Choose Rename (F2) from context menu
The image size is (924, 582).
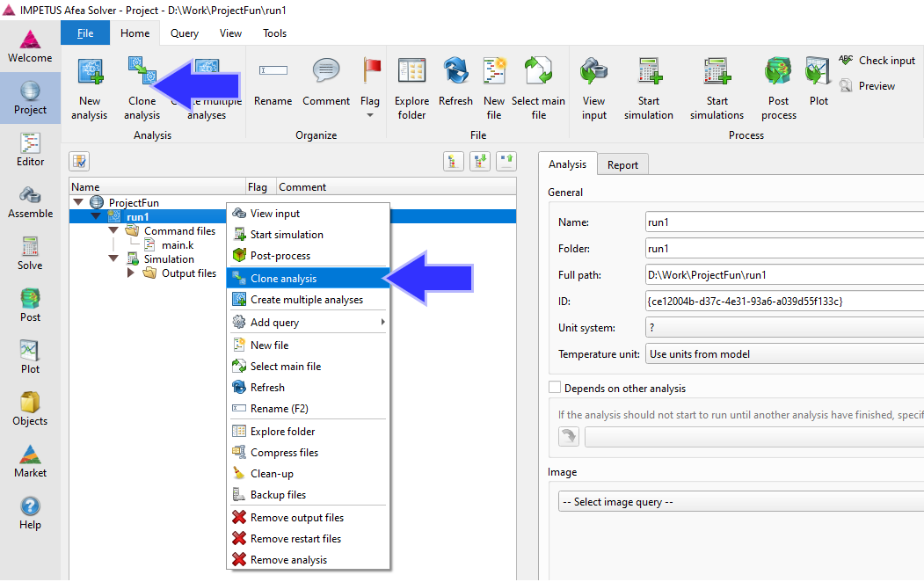[x=309, y=409]
